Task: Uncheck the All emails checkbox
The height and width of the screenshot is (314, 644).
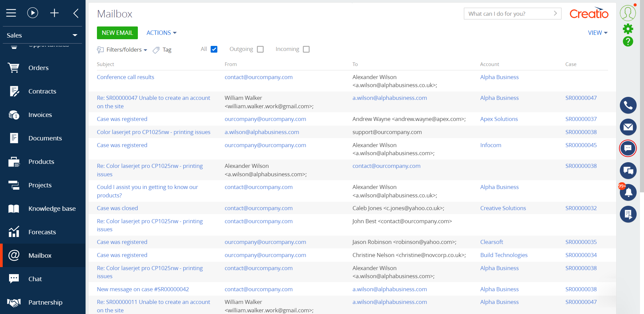Action: (x=214, y=49)
